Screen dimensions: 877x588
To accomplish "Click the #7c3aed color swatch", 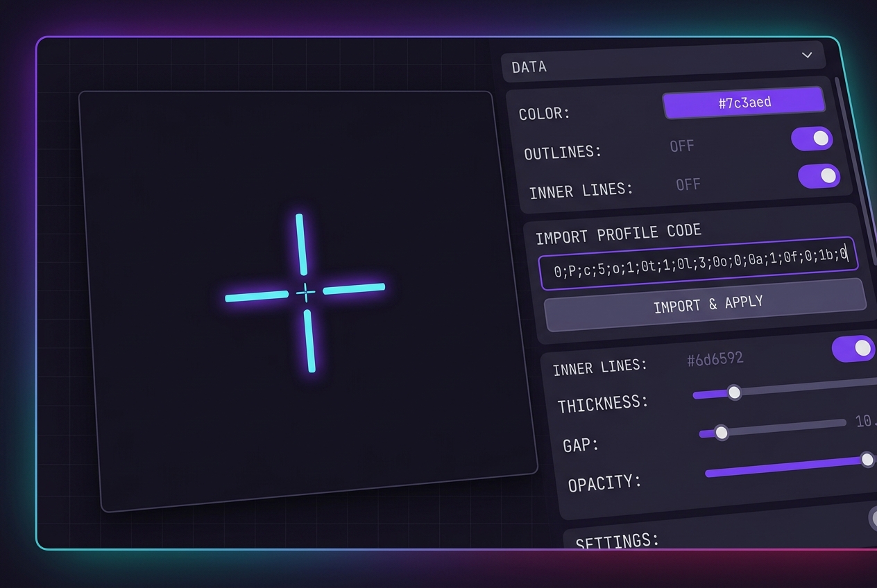I will tap(744, 103).
